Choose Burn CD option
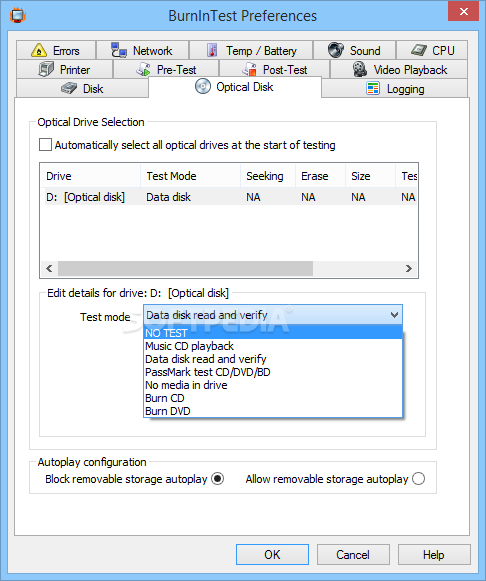 [273, 398]
